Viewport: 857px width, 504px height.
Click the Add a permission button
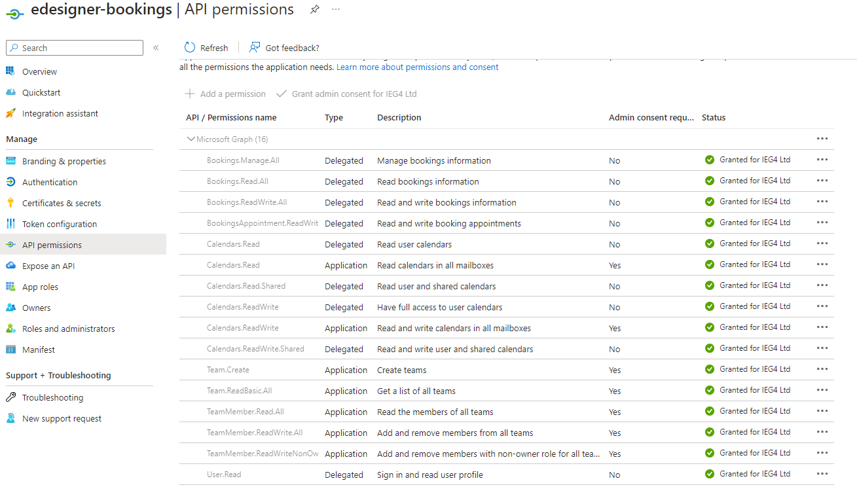click(226, 94)
